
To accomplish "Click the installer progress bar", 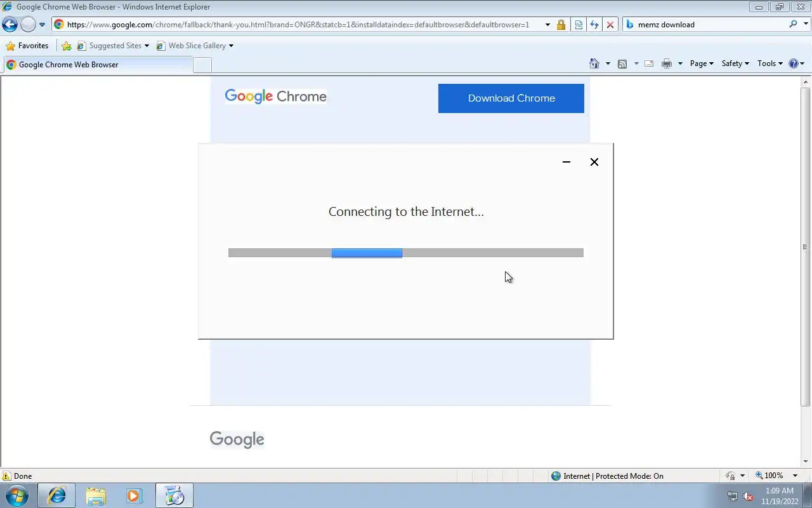I will coord(406,253).
